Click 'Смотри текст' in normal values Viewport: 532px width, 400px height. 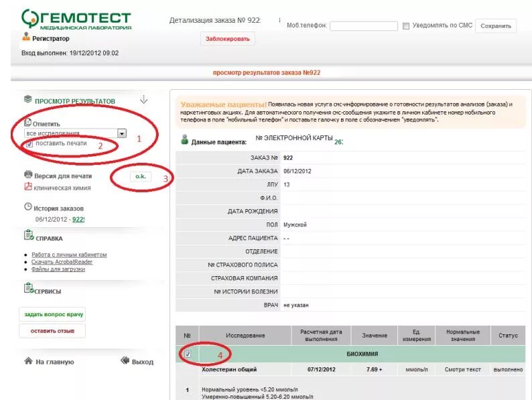(x=463, y=369)
